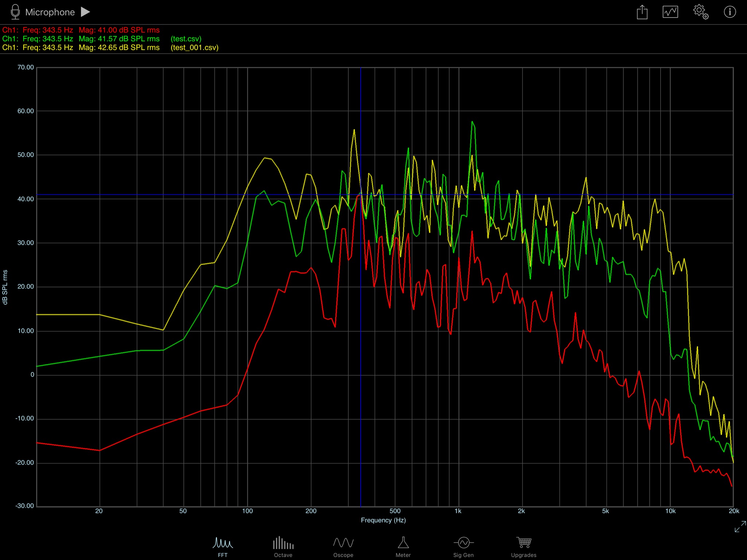
Task: Select the red live Ch1 readout line
Action: (81, 30)
